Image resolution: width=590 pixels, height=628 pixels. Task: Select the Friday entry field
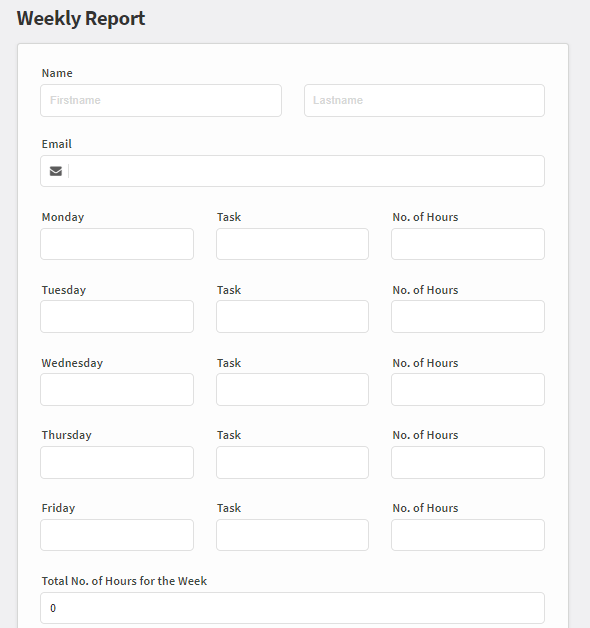point(117,535)
